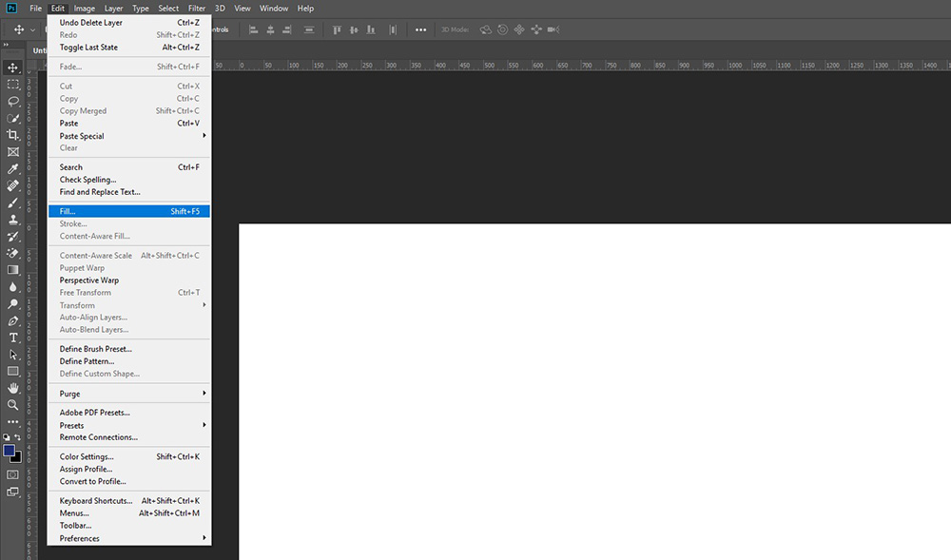Swap foreground and background colors
Viewport: 951px width, 560px height.
(18, 437)
